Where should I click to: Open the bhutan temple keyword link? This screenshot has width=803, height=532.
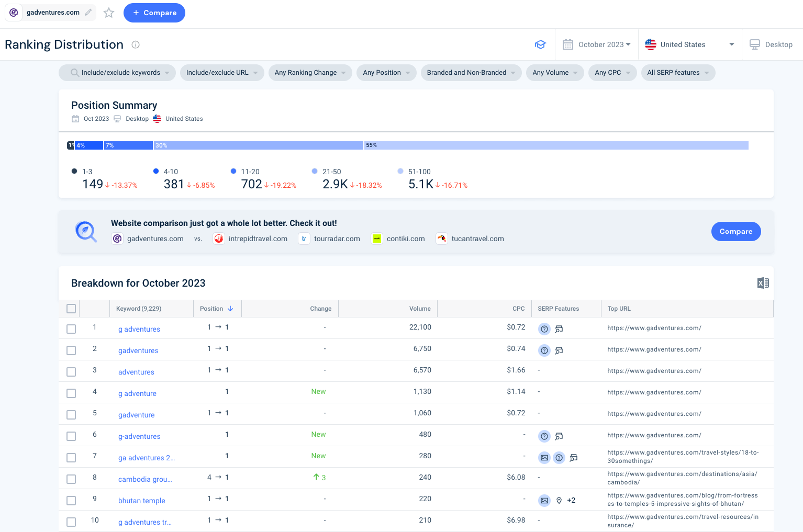click(142, 501)
